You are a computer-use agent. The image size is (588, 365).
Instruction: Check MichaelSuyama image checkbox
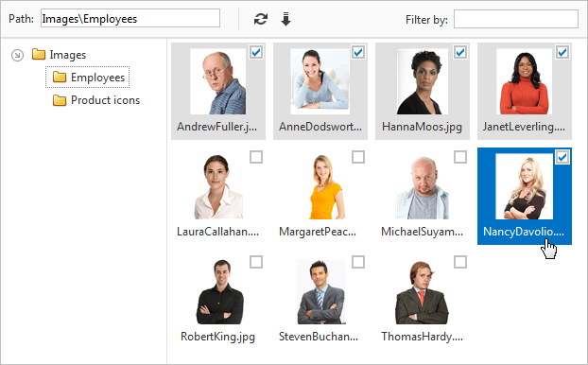(460, 157)
